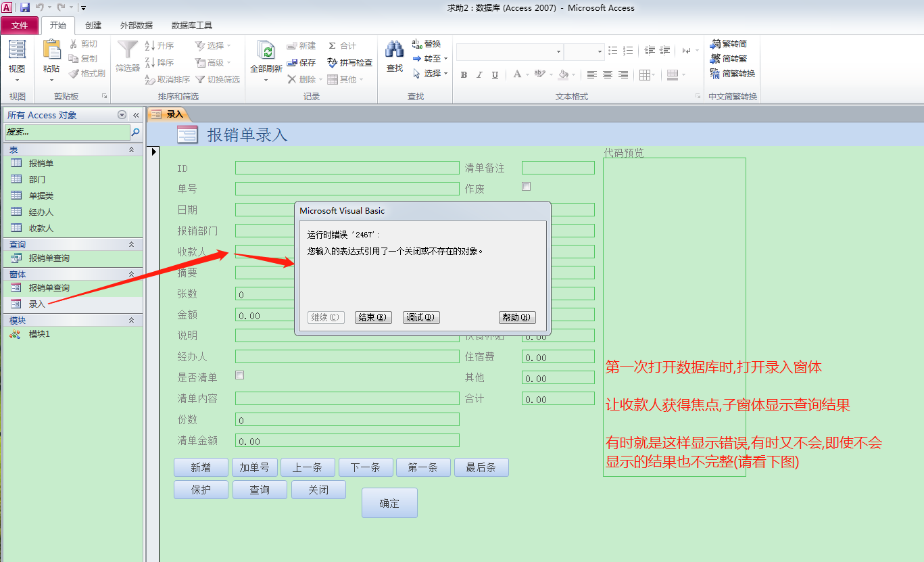Click the 单号 input field
Viewport: 924px width, 562px height.
click(347, 189)
